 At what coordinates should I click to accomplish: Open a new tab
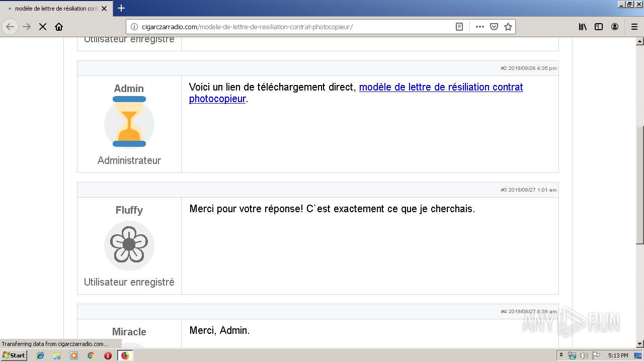click(121, 8)
